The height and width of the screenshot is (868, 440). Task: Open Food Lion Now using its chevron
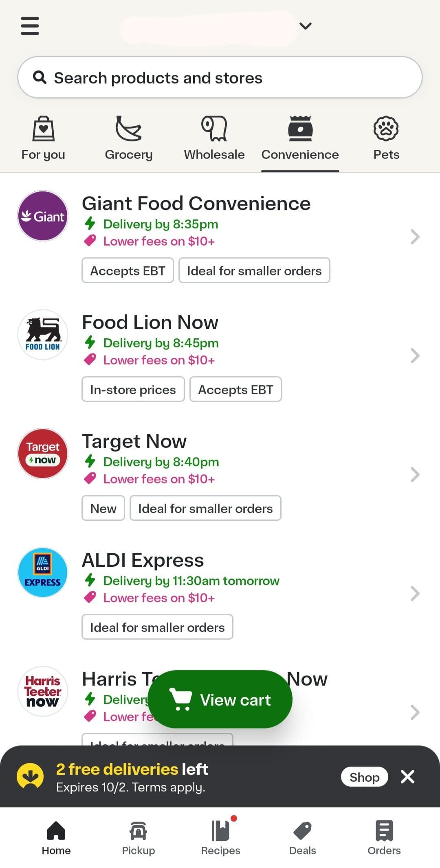415,355
